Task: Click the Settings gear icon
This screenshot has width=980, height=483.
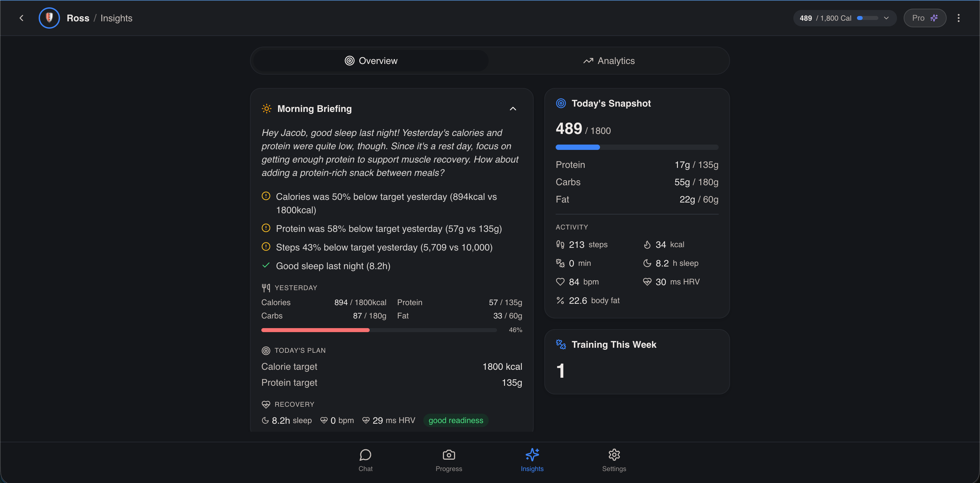Action: pyautogui.click(x=614, y=454)
